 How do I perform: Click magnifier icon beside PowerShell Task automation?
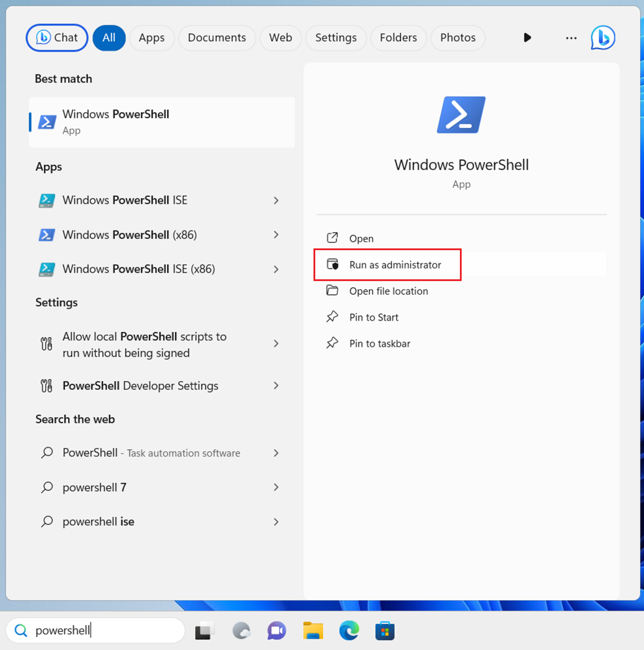point(47,453)
